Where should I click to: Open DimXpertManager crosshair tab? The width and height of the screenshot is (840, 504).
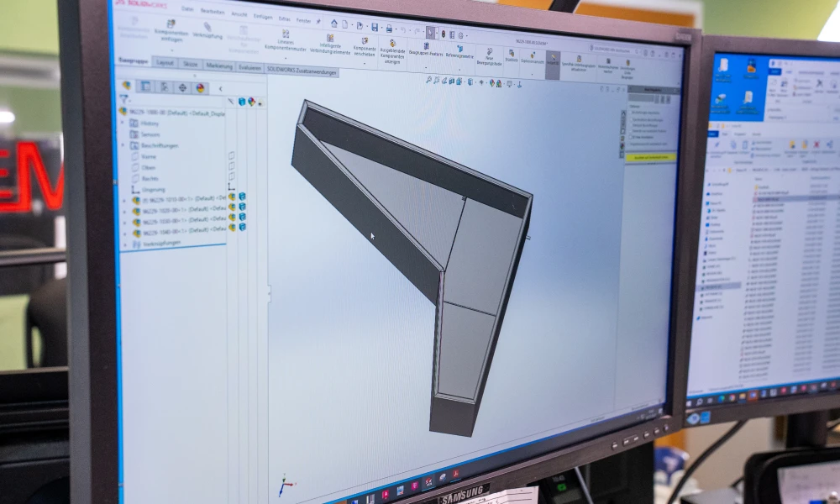coord(182,88)
